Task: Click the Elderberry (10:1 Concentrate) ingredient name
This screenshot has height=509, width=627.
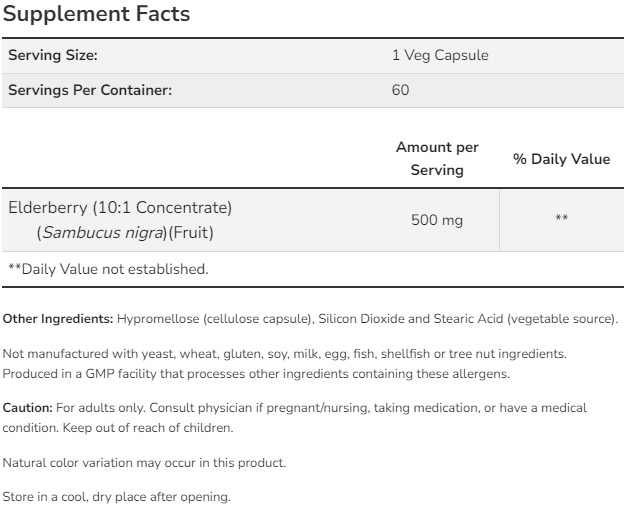Action: click(x=120, y=208)
